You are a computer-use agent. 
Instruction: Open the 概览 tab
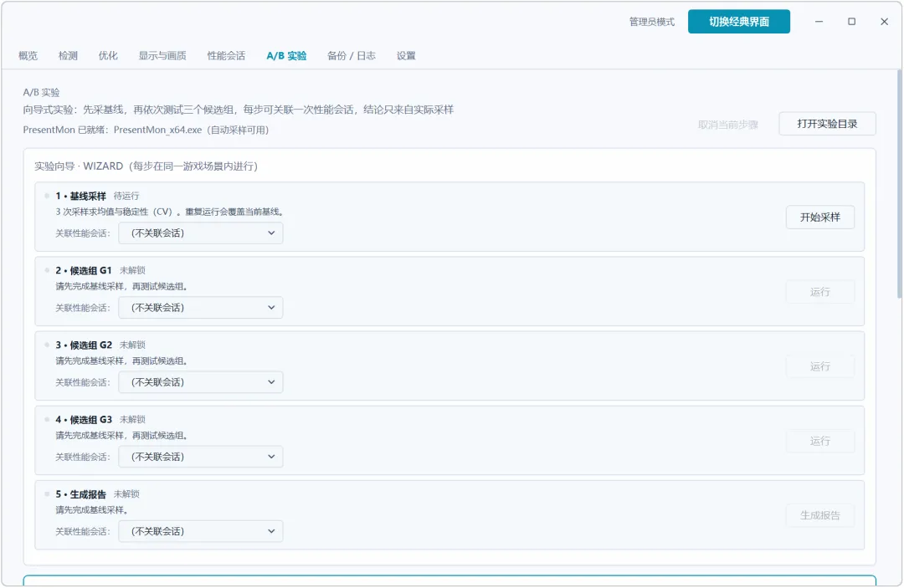28,56
